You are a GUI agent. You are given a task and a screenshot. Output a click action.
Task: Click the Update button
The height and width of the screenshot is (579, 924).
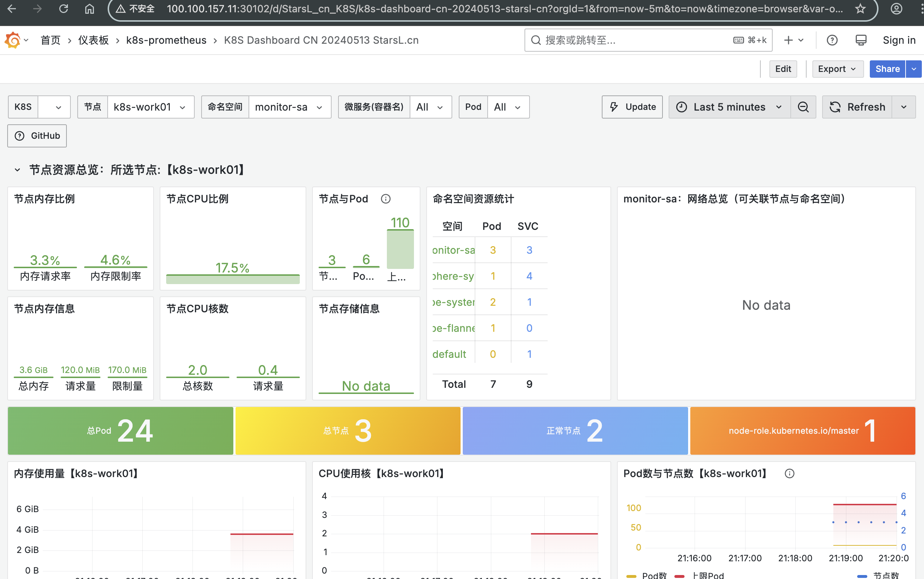pyautogui.click(x=632, y=107)
